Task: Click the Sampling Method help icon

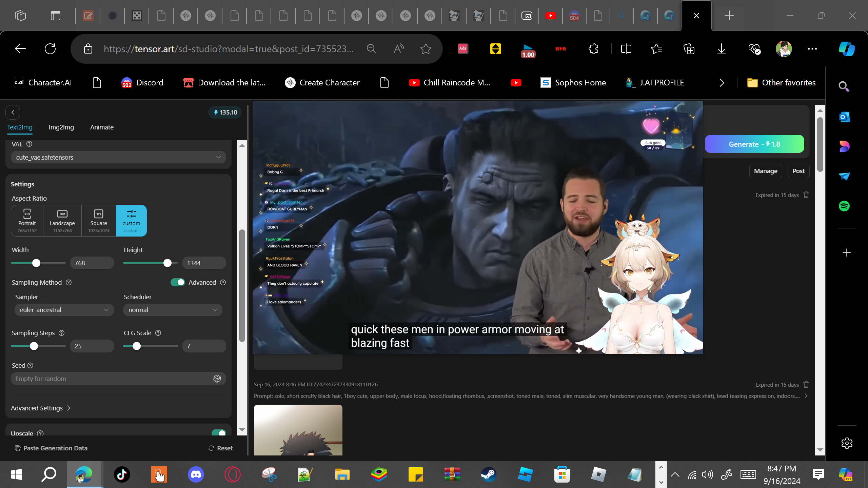Action: coord(68,282)
